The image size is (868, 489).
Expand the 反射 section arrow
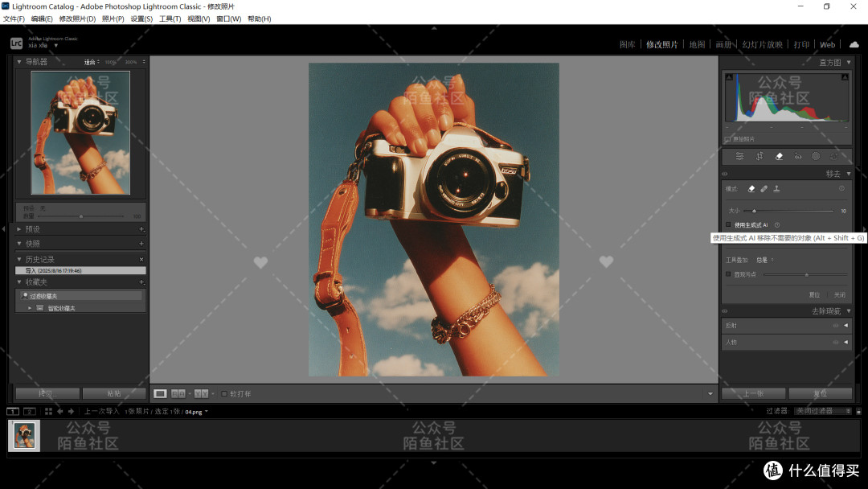(845, 326)
